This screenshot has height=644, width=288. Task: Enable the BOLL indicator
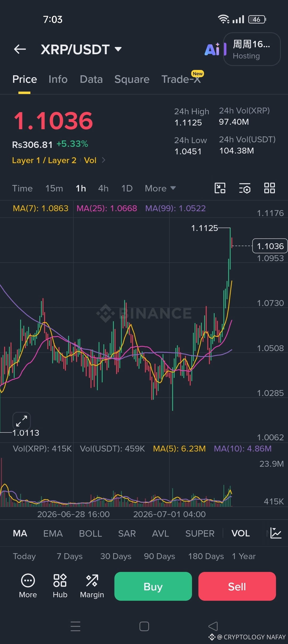tap(90, 533)
